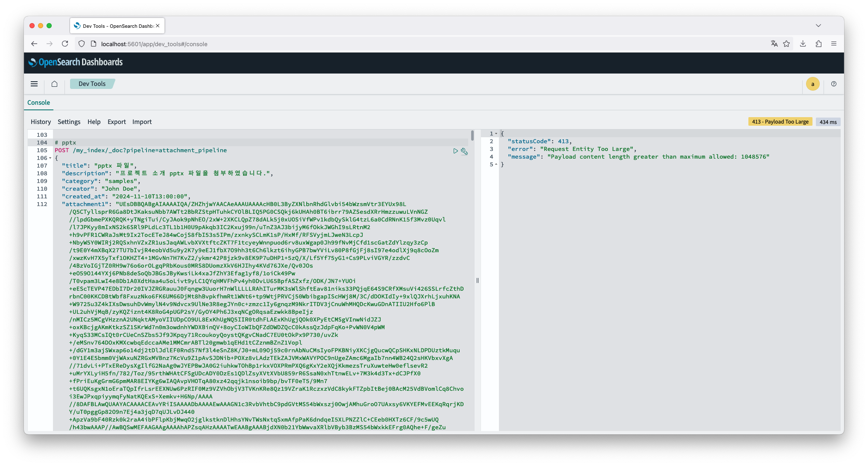The height and width of the screenshot is (466, 868).
Task: Open the History menu
Action: click(41, 122)
